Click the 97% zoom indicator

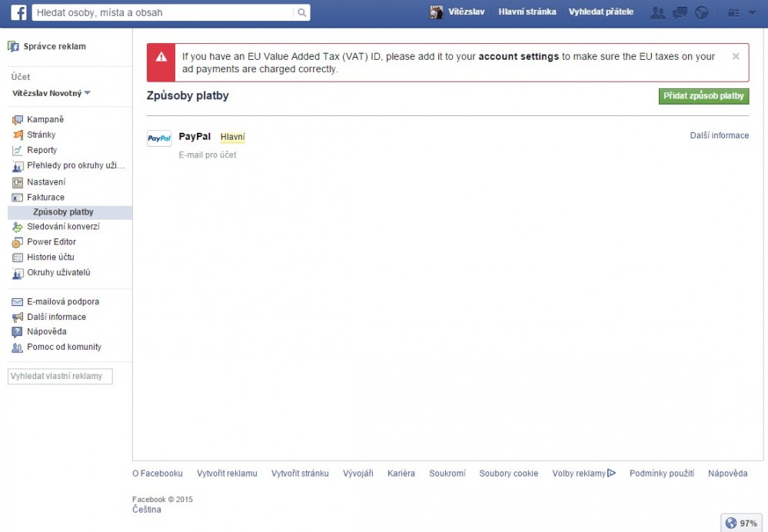tap(742, 523)
